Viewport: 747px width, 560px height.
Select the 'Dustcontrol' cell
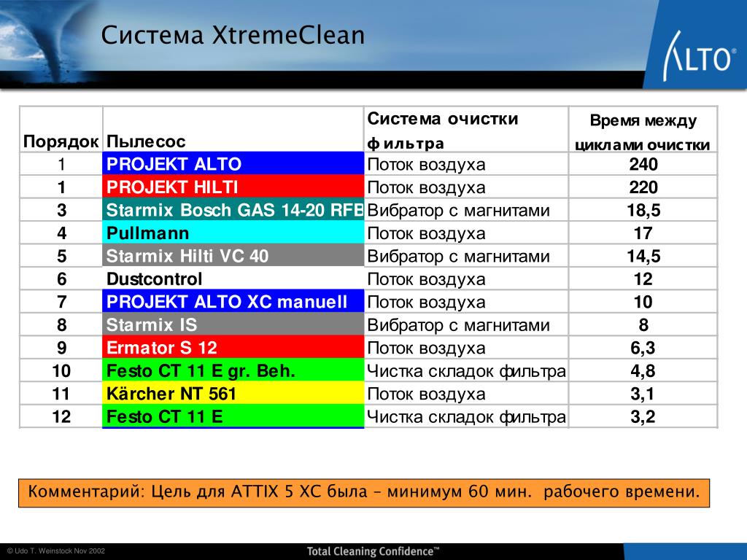tap(233, 279)
